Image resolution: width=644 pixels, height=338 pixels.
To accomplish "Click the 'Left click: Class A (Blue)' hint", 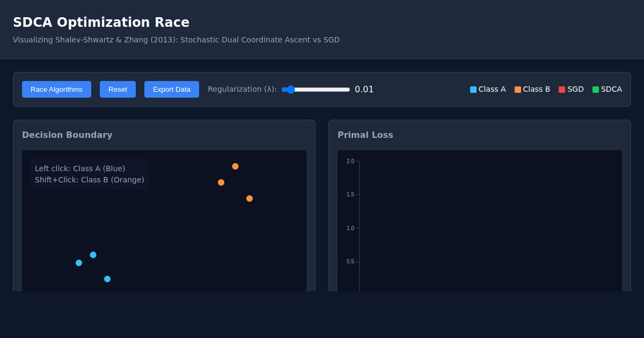I will [x=80, y=168].
